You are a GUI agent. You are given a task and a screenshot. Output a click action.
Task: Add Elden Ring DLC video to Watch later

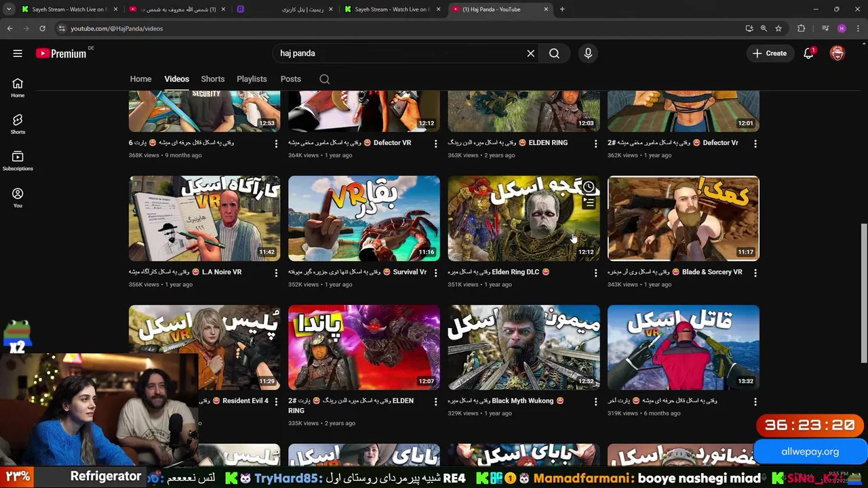click(589, 187)
